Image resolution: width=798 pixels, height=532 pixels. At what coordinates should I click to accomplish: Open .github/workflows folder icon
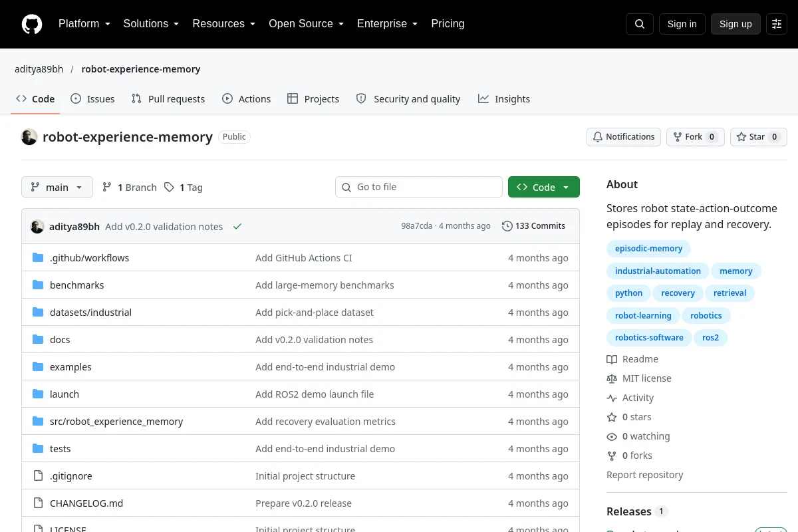pyautogui.click(x=38, y=258)
